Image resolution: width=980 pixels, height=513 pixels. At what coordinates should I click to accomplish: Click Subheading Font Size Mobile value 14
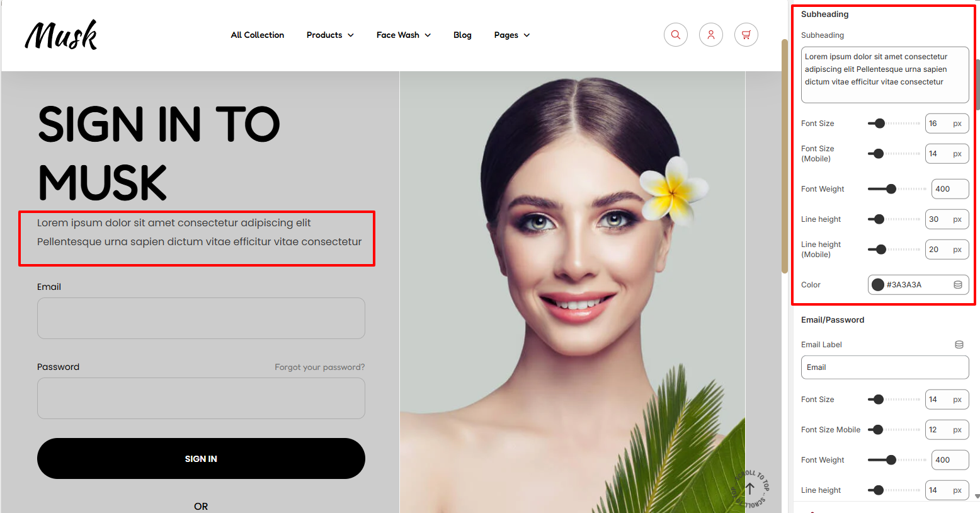pos(947,154)
